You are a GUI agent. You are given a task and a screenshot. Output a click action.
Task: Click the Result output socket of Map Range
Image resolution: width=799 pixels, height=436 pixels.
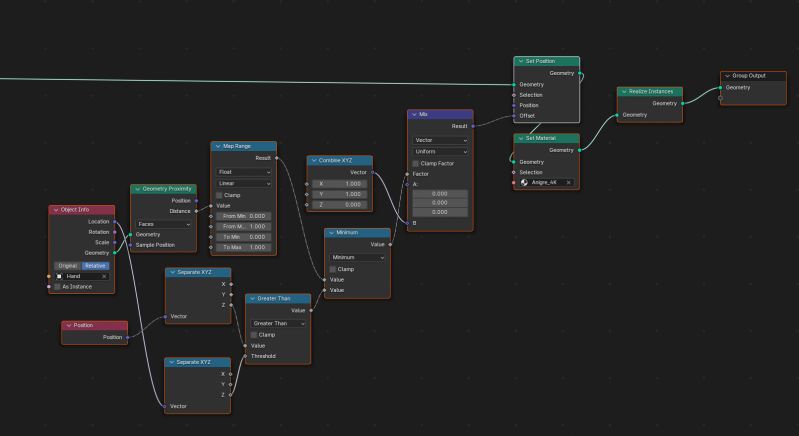click(x=277, y=158)
